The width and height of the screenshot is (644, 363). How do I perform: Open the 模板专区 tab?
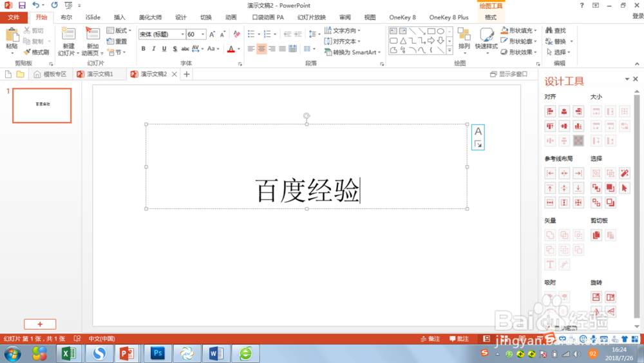(x=50, y=74)
